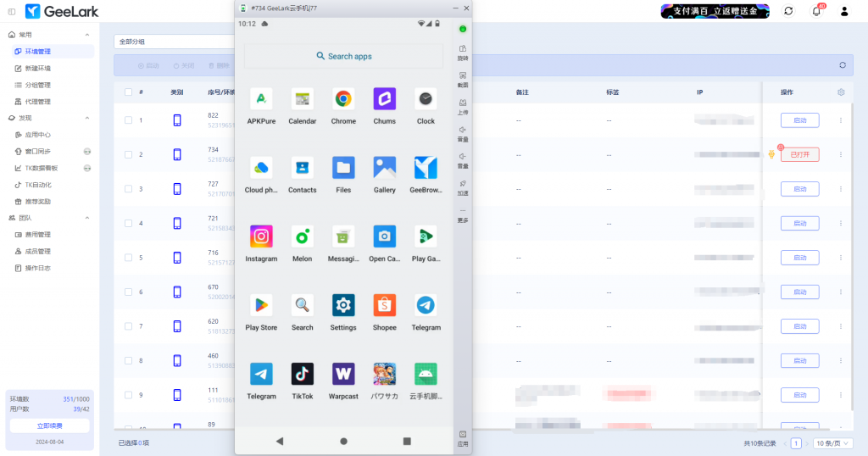Open Play Store app
This screenshot has width=868, height=456.
point(261,305)
